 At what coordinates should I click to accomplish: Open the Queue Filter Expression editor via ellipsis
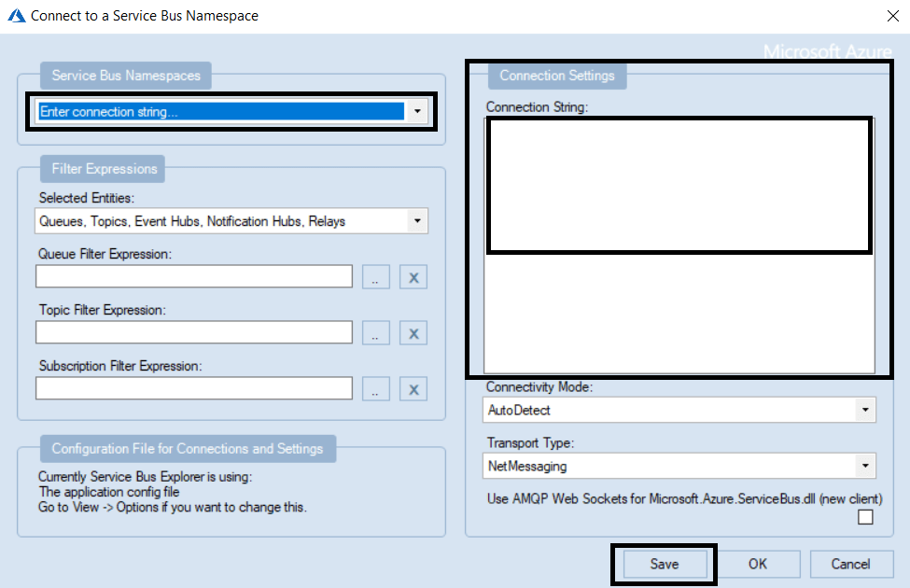pos(376,276)
